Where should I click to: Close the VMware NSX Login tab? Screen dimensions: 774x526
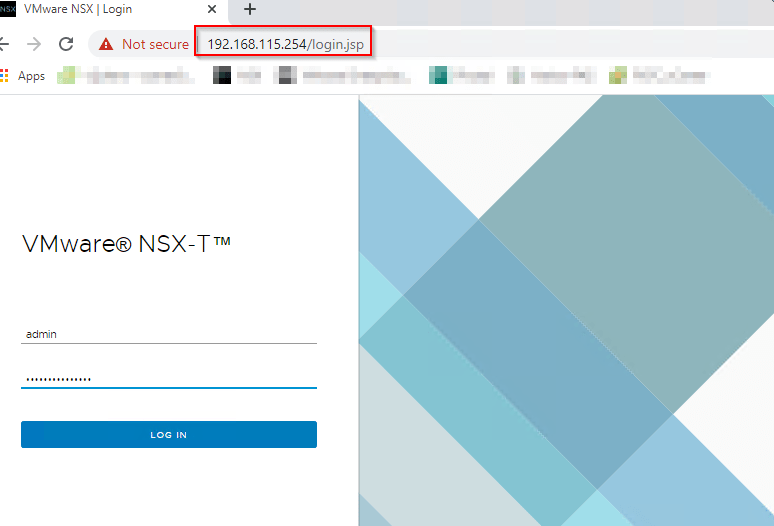pyautogui.click(x=212, y=9)
